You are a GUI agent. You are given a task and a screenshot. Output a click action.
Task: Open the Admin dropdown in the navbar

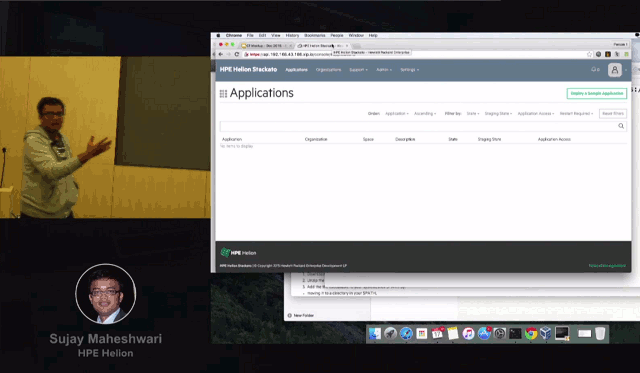tap(384, 70)
